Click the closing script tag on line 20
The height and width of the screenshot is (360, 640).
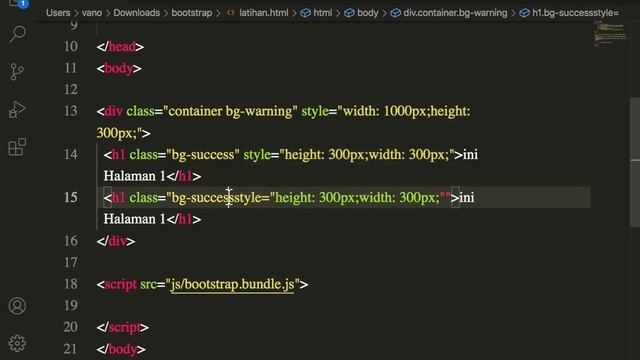click(123, 328)
